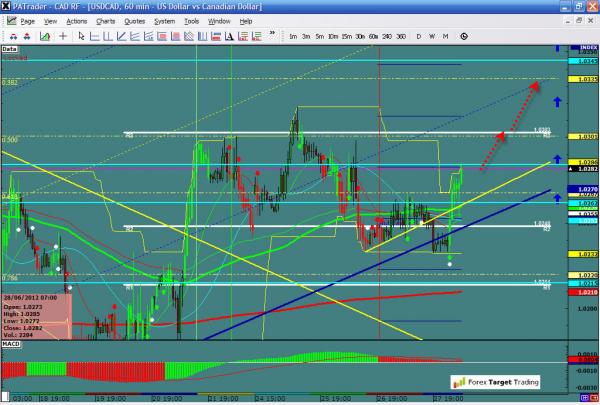
Task: Click the 240 minute timeframe button
Action: 387,37
